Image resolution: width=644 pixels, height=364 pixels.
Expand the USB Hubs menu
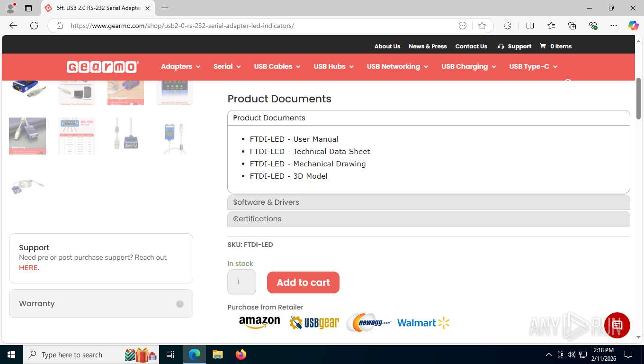tap(333, 67)
